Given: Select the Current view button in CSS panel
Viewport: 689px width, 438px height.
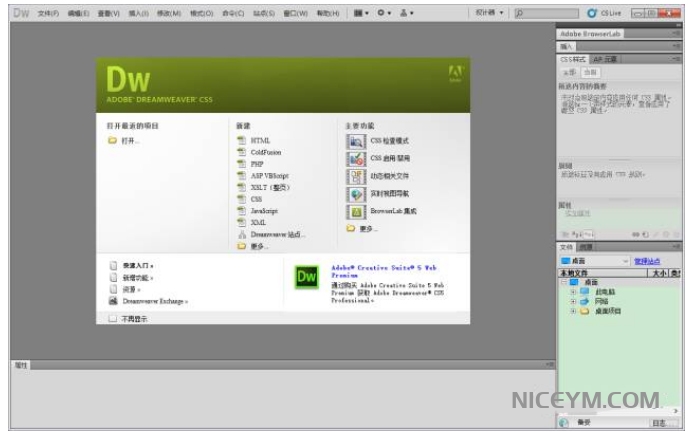Looking at the screenshot, I should pos(590,72).
